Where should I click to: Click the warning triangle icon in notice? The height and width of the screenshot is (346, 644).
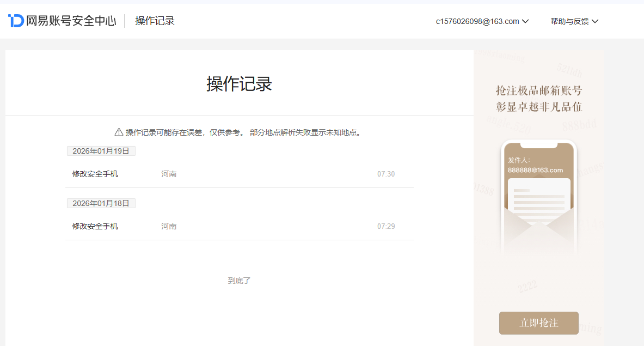119,132
